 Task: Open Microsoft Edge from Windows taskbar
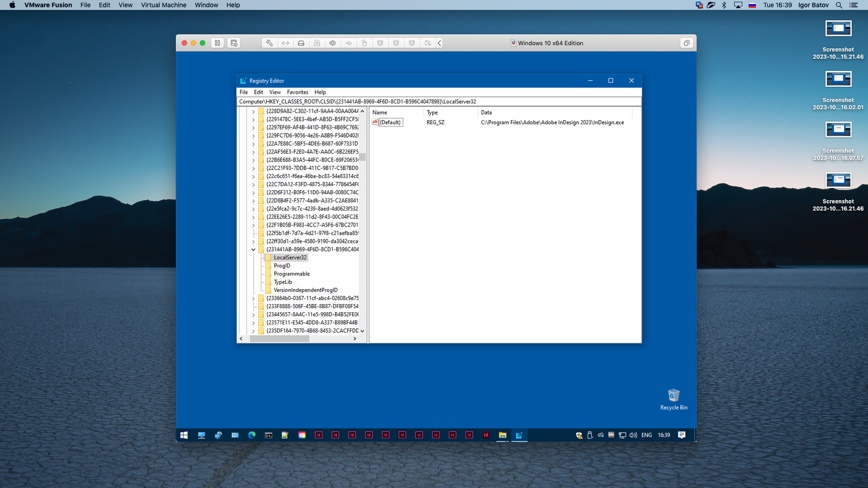[252, 435]
